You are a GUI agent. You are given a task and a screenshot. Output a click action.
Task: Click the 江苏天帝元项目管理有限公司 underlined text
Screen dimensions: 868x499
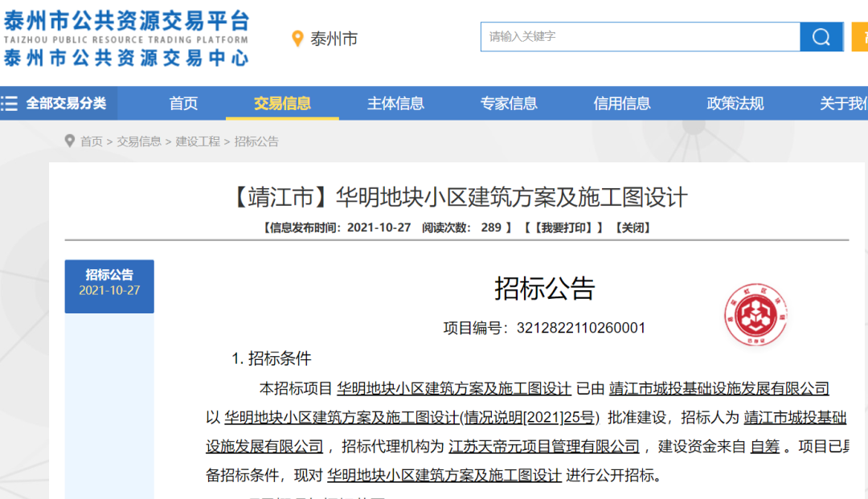(543, 447)
